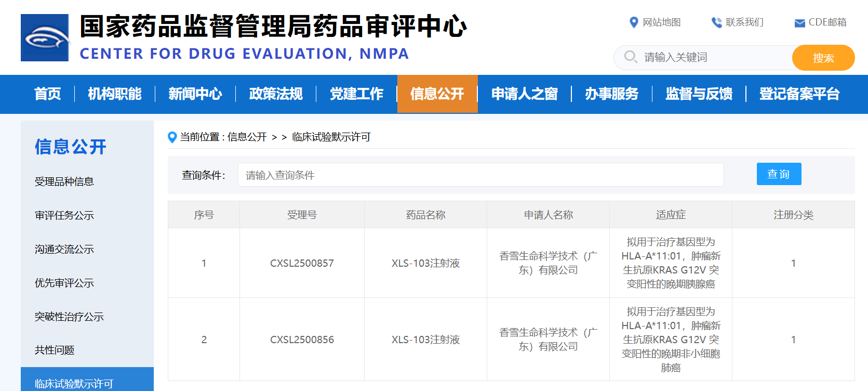Screen dimensions: 868x391
Task: Click the CDE mailbox envelope icon
Action: [799, 23]
